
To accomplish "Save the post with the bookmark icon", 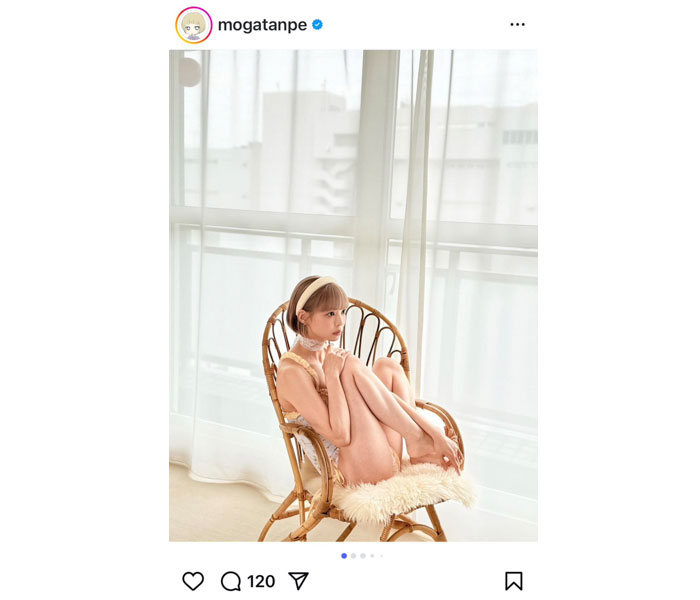I will pos(513,581).
